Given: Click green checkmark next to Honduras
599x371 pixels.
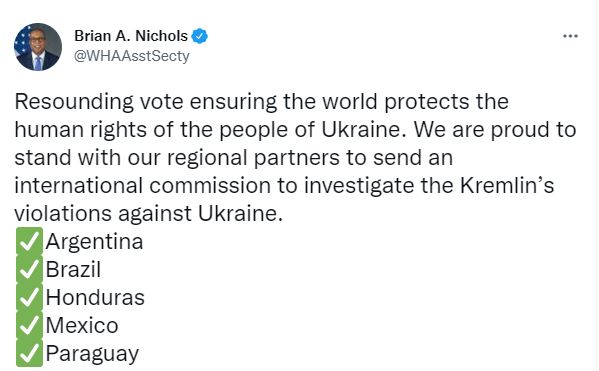Looking at the screenshot, I should click(29, 298).
